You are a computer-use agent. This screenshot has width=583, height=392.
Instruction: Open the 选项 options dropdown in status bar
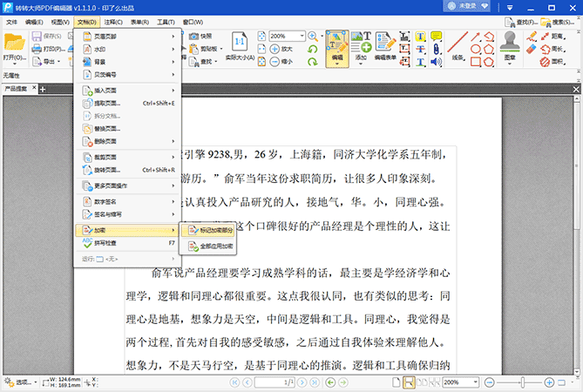21,382
